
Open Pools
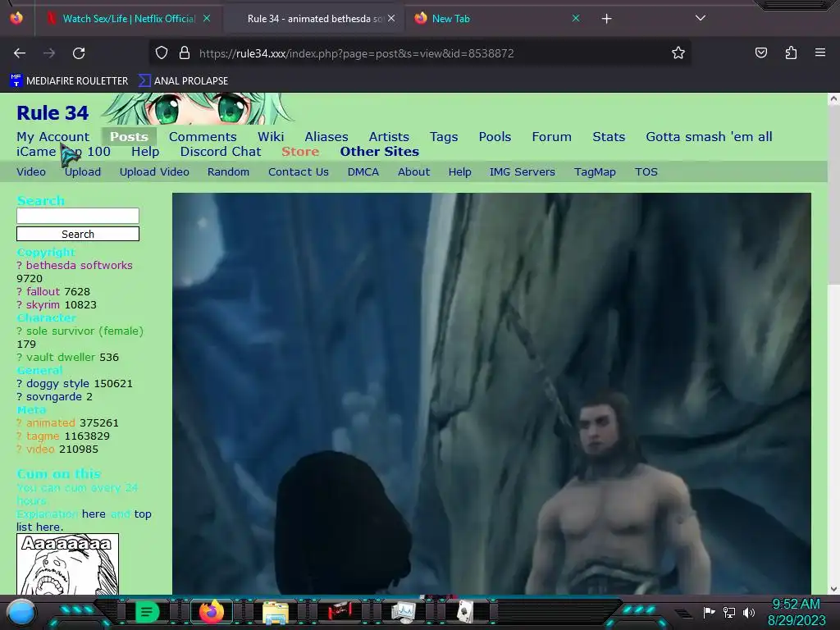click(495, 137)
